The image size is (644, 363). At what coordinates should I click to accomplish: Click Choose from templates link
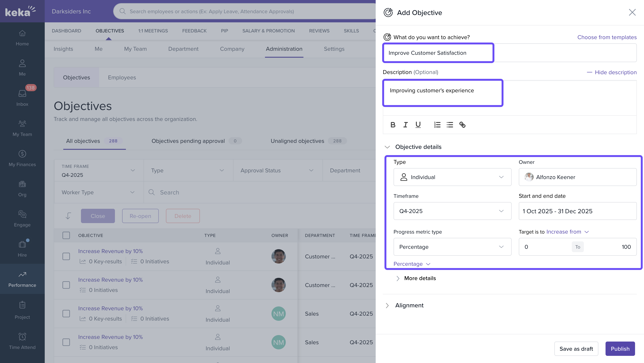click(x=607, y=37)
